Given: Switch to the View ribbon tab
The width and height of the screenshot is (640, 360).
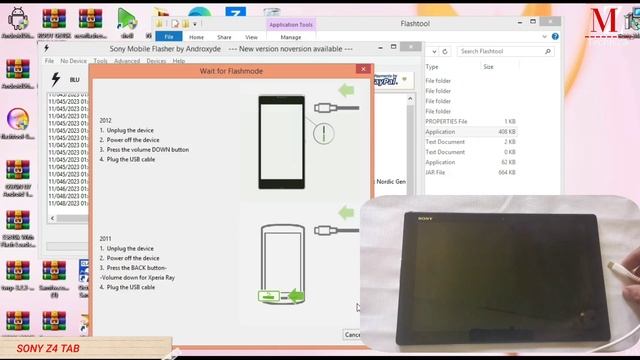Looking at the screenshot, I should pos(251,37).
